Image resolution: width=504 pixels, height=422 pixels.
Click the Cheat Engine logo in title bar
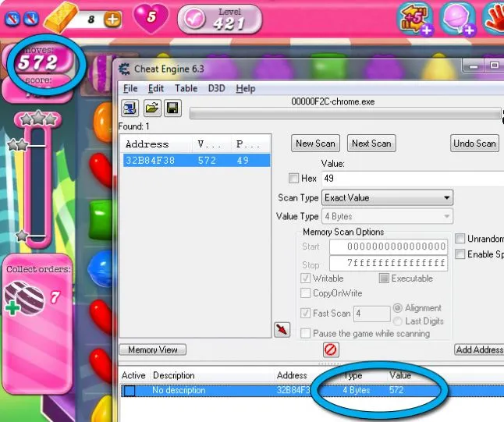click(124, 69)
